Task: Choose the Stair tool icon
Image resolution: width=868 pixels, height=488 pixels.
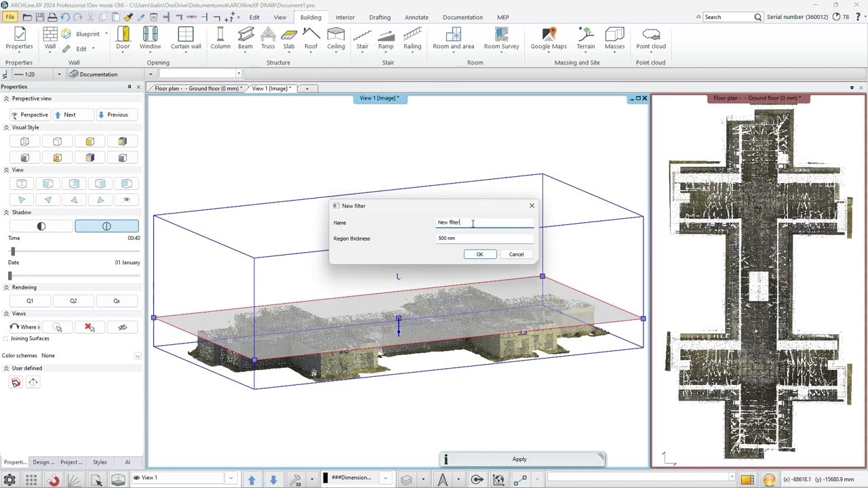Action: point(363,38)
